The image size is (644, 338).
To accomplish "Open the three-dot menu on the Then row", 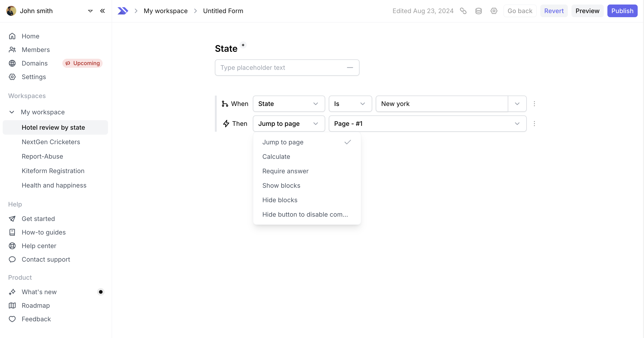I will point(534,124).
